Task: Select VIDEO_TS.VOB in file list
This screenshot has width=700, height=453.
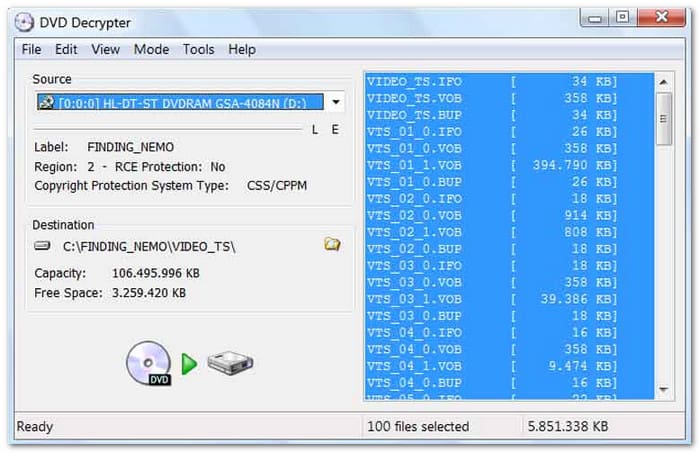Action: [x=509, y=98]
